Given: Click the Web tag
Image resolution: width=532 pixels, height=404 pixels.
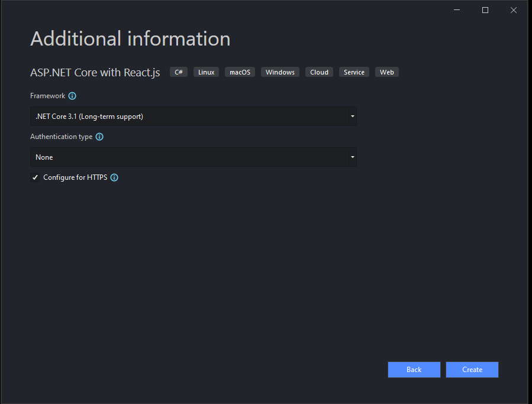Looking at the screenshot, I should pos(387,72).
